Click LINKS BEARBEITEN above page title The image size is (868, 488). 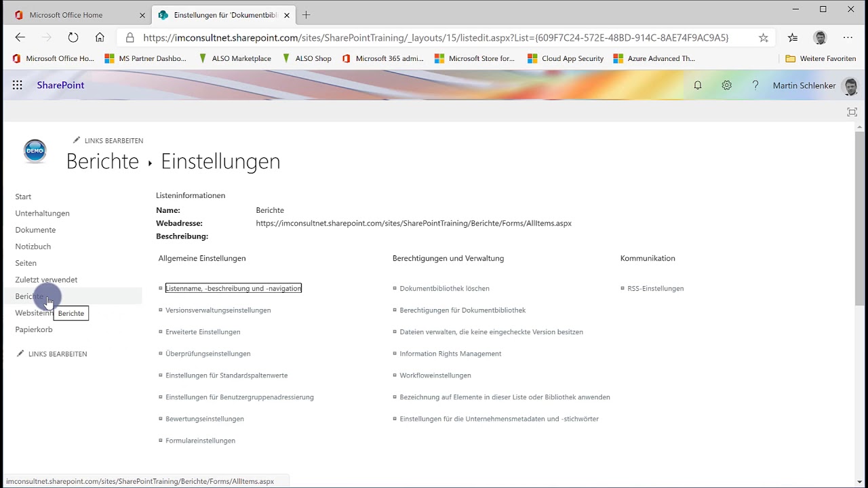tap(108, 140)
